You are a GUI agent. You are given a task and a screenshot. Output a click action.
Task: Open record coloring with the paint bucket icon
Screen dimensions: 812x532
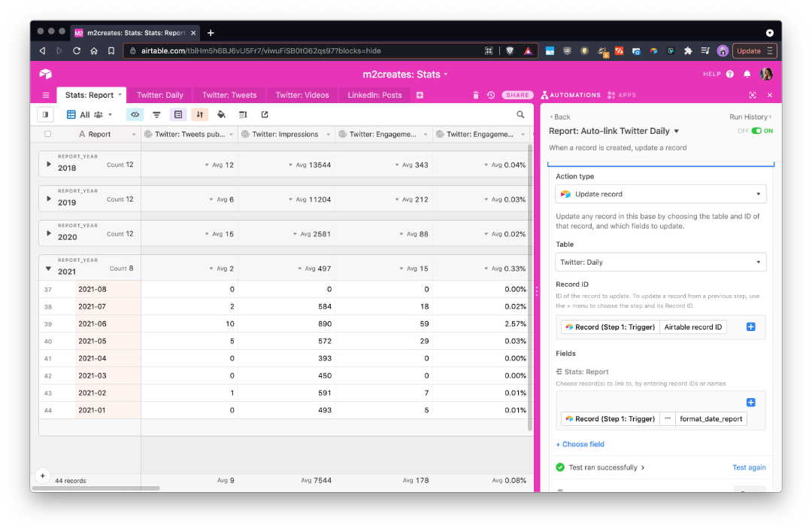coord(220,114)
